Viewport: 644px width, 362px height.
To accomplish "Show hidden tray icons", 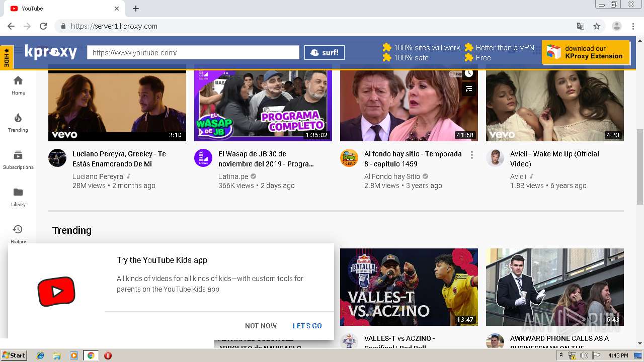I will [x=561, y=355].
